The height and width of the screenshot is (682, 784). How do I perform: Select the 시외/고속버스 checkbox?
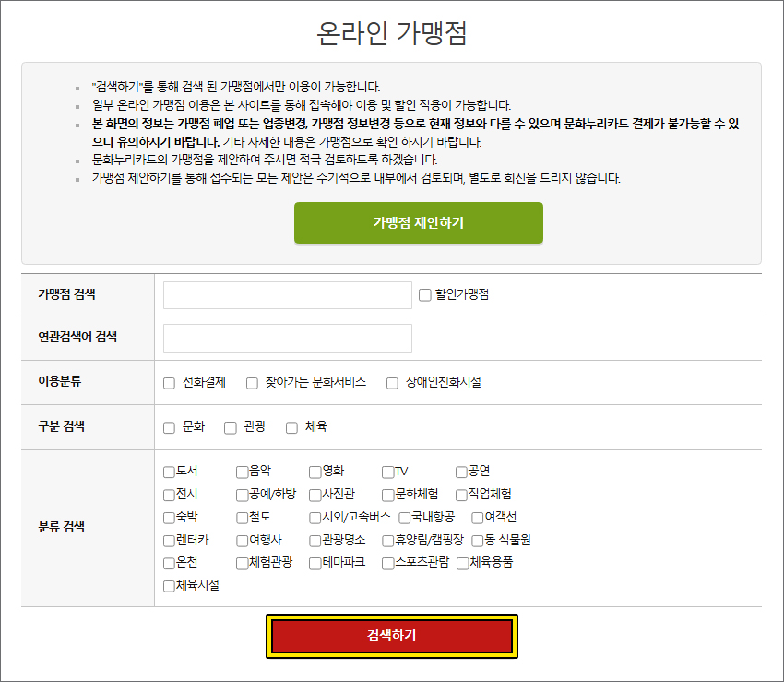tap(315, 518)
